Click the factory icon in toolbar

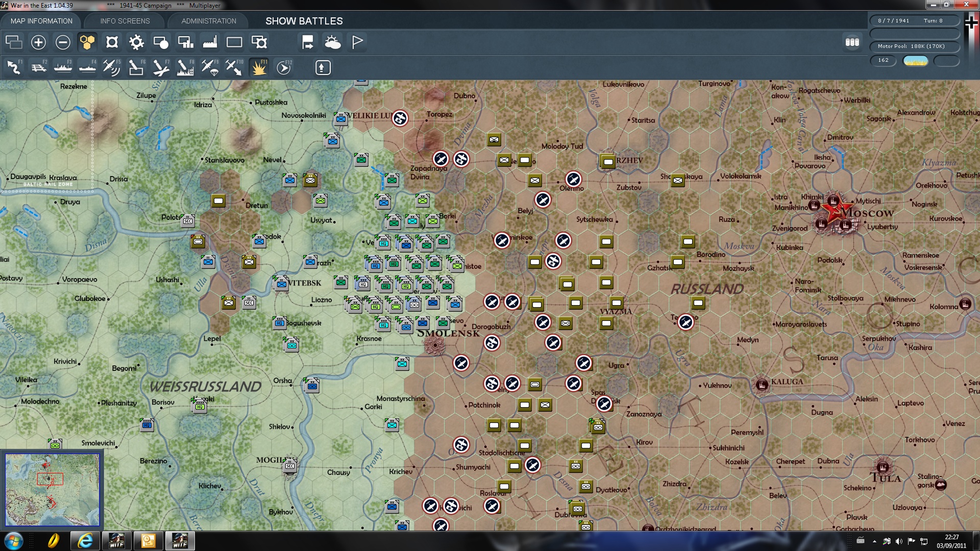point(210,42)
